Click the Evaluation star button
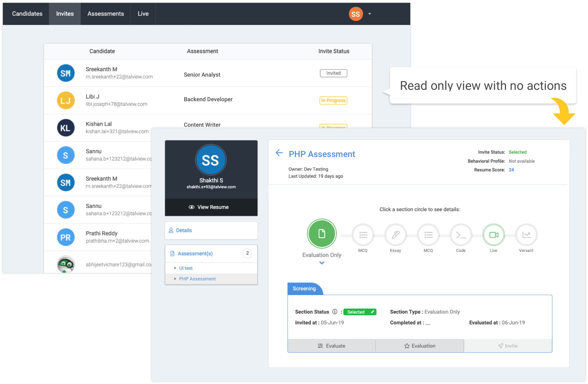This screenshot has height=384, width=588. pos(420,346)
